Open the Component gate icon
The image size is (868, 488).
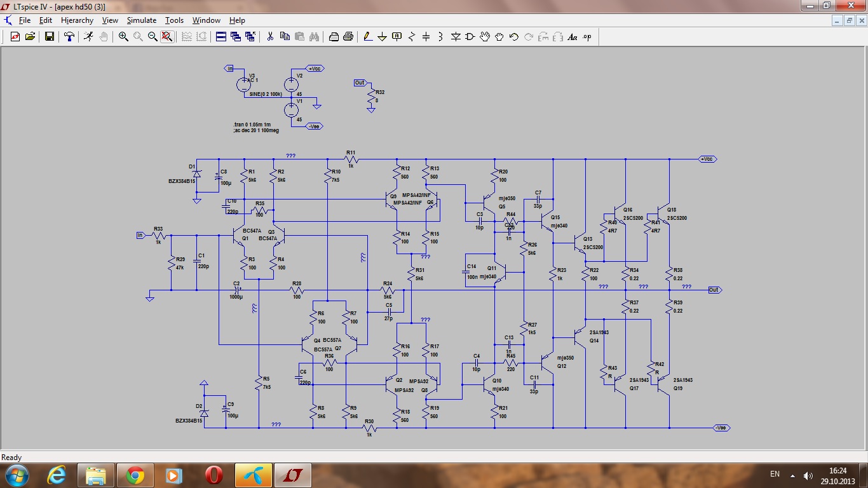(470, 37)
